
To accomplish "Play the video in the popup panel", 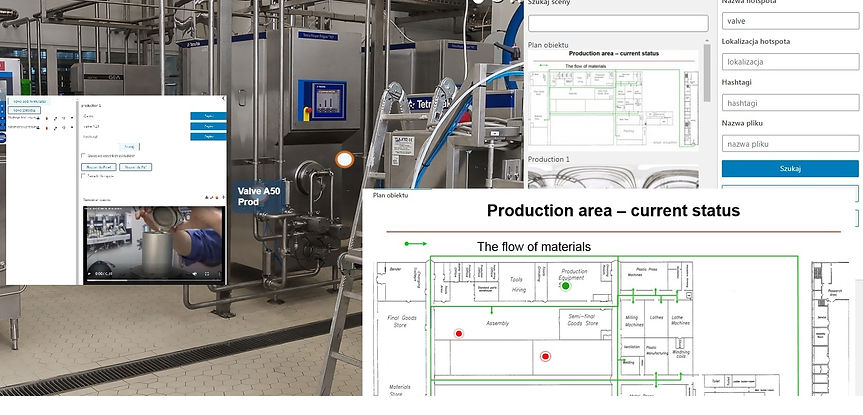I will tap(89, 274).
